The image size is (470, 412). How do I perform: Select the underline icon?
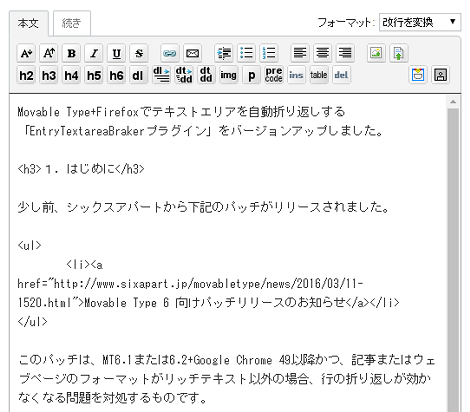point(116,53)
